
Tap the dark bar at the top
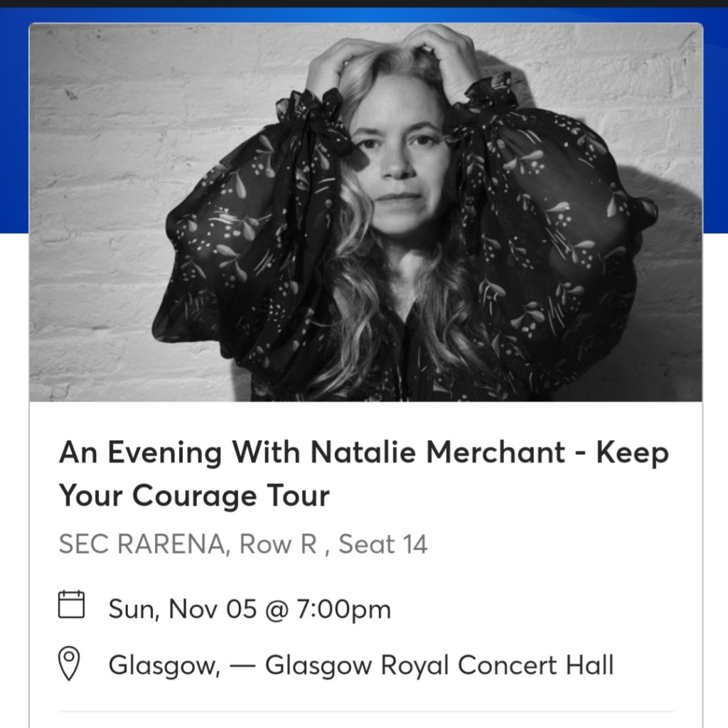[364, 4]
